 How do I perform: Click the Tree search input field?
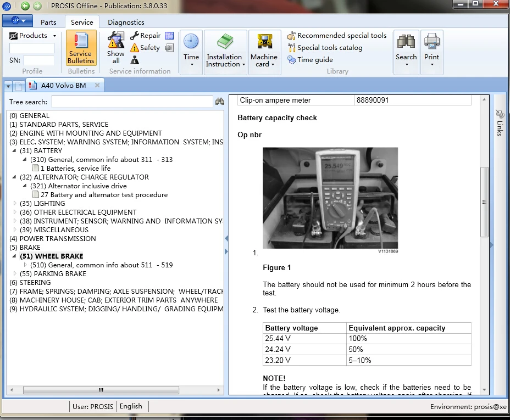click(132, 102)
